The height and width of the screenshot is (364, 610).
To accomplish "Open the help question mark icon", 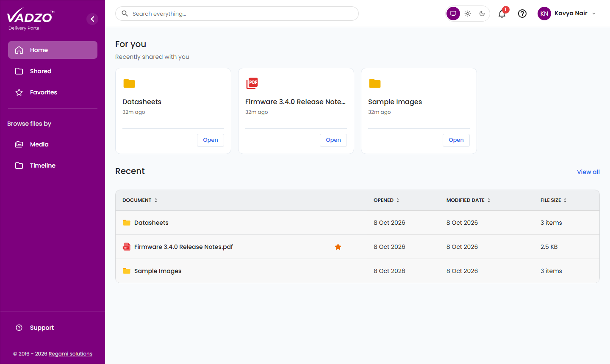I will coord(522,14).
